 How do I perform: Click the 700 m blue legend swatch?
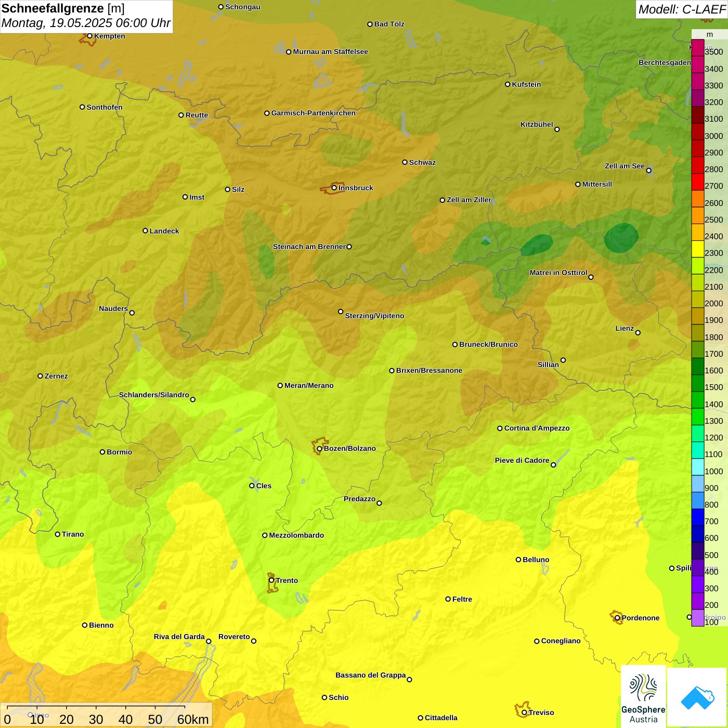click(698, 517)
